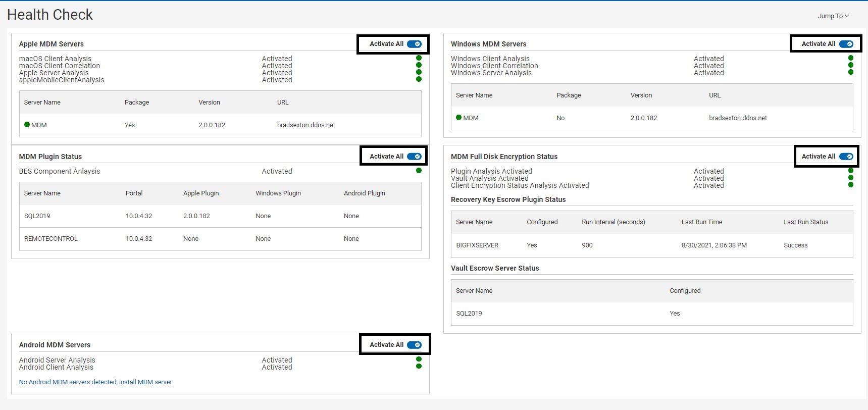The image size is (868, 410).
Task: Click green dot for Client Encryption Status Analysis
Action: point(851,185)
